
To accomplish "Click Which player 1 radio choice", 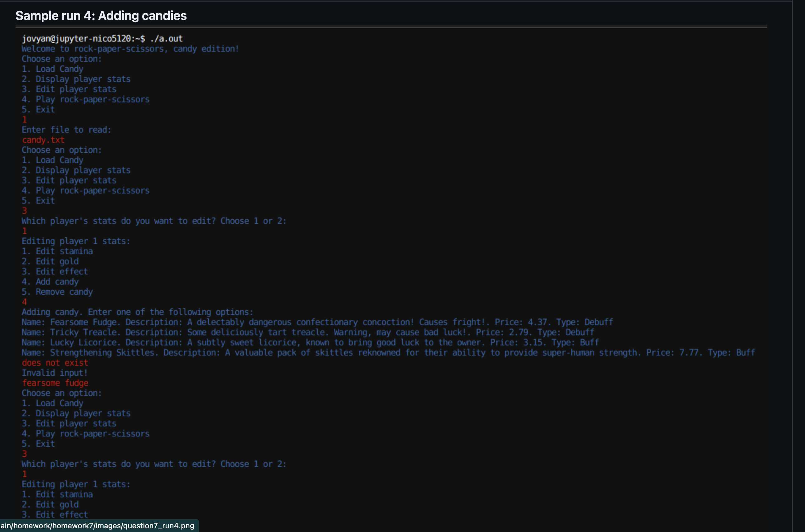I will [23, 231].
